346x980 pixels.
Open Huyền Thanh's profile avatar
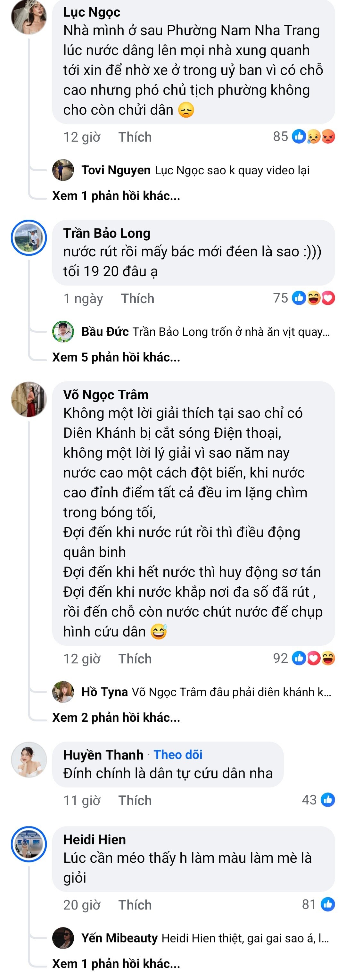click(29, 759)
